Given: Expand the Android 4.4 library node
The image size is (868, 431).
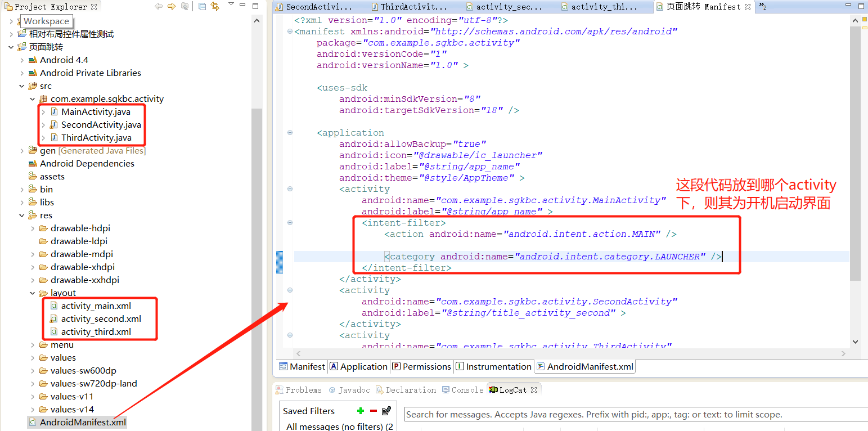Looking at the screenshot, I should (22, 60).
